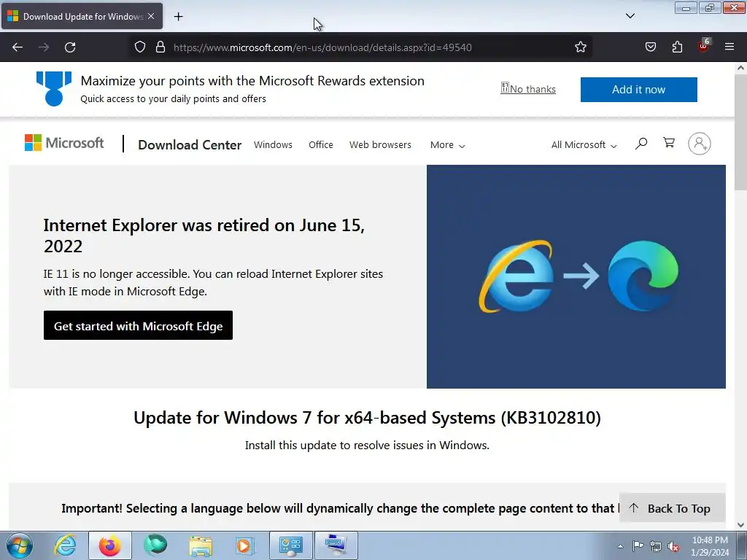Open the Windows navigation item

coord(273,145)
